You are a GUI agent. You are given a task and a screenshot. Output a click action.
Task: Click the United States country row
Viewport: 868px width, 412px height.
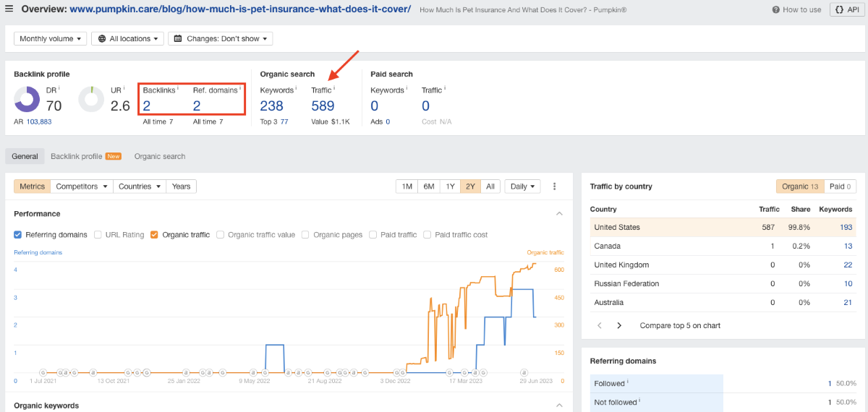point(723,227)
